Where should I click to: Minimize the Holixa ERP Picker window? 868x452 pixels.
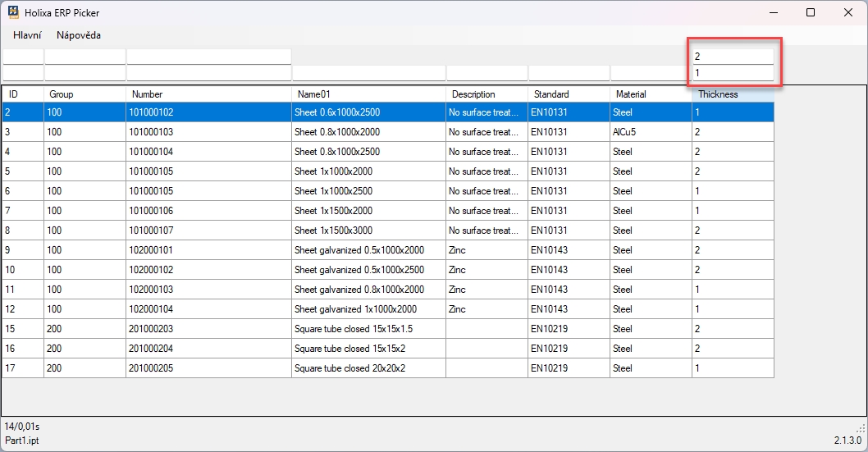[773, 12]
